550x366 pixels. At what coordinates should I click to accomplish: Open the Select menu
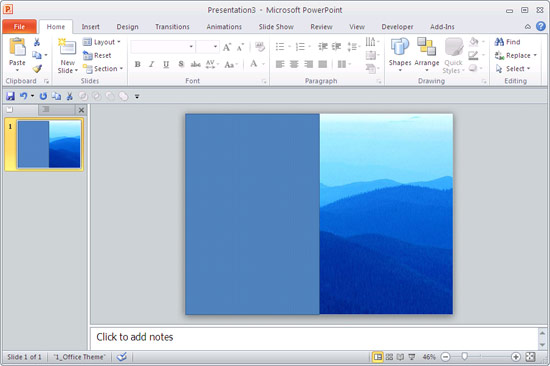click(x=512, y=69)
